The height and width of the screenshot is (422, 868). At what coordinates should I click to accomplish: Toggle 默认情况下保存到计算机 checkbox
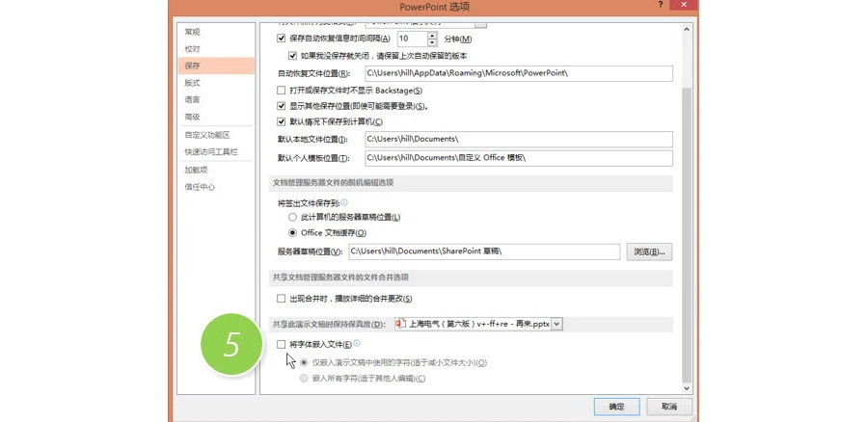(x=282, y=121)
